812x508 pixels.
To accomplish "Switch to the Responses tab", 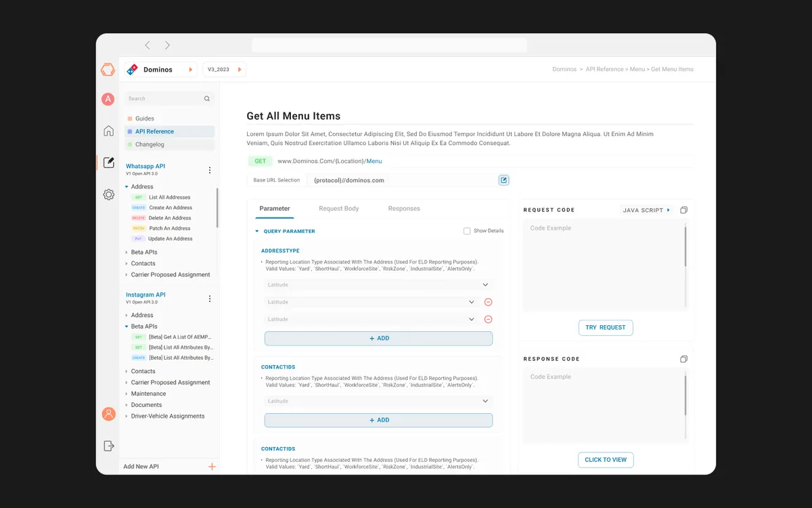I will [x=404, y=209].
